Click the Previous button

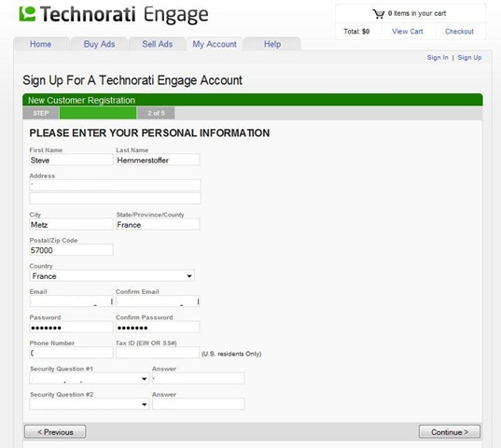pos(55,432)
